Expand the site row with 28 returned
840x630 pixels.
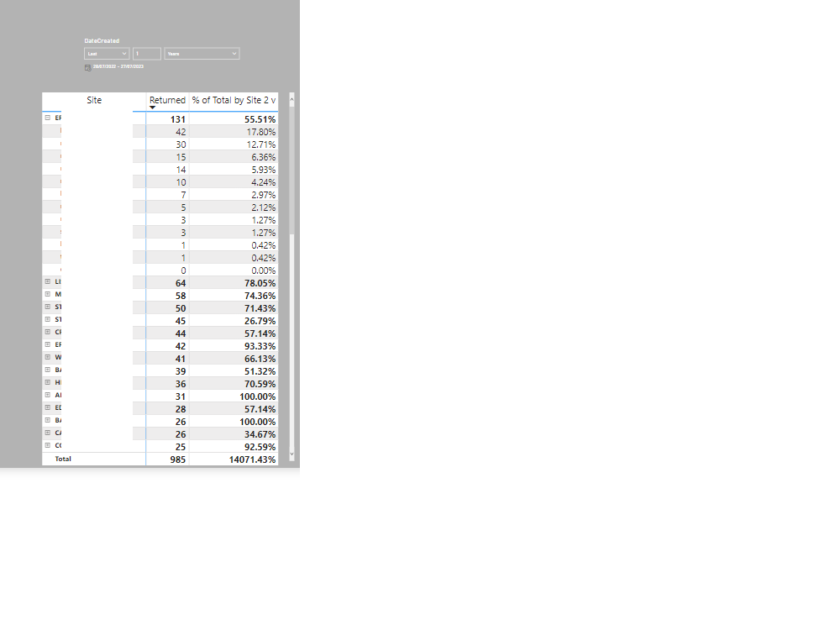click(x=48, y=407)
